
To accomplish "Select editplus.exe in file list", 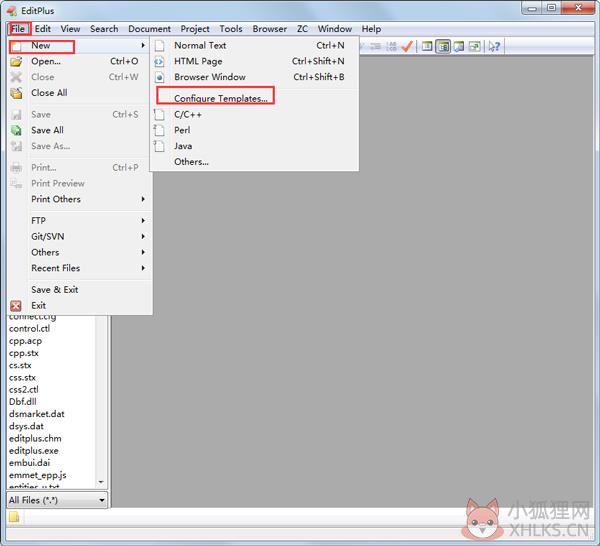I will [x=34, y=451].
